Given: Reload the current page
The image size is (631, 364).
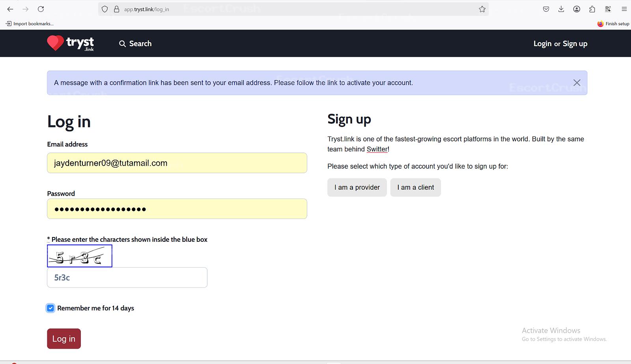Looking at the screenshot, I should [41, 9].
